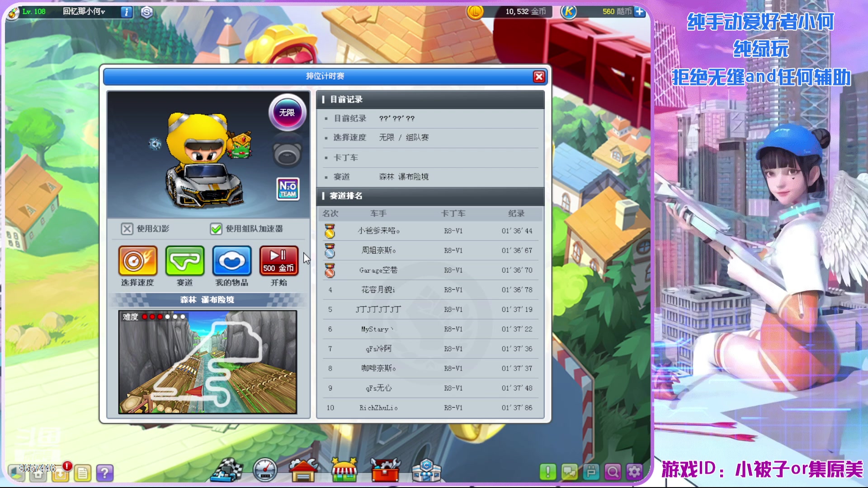Click the blue plus to add 酷币
868x488 pixels.
639,12
